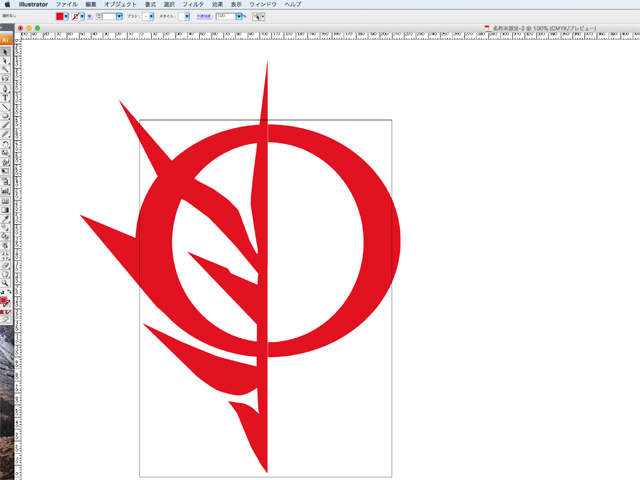Image resolution: width=640 pixels, height=480 pixels.
Task: Swap fill and stroke colors
Action: [x=9, y=292]
